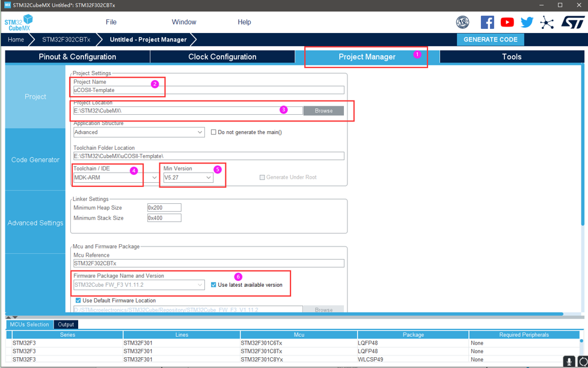Screen dimensions: 588x368
Task: Click the horizontal scrollbar below settings
Action: click(x=284, y=314)
